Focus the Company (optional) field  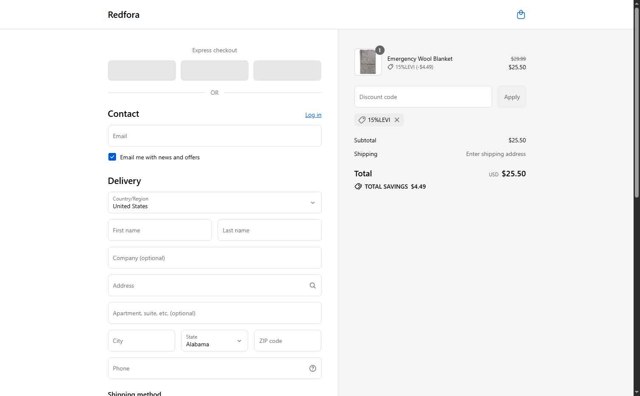215,258
